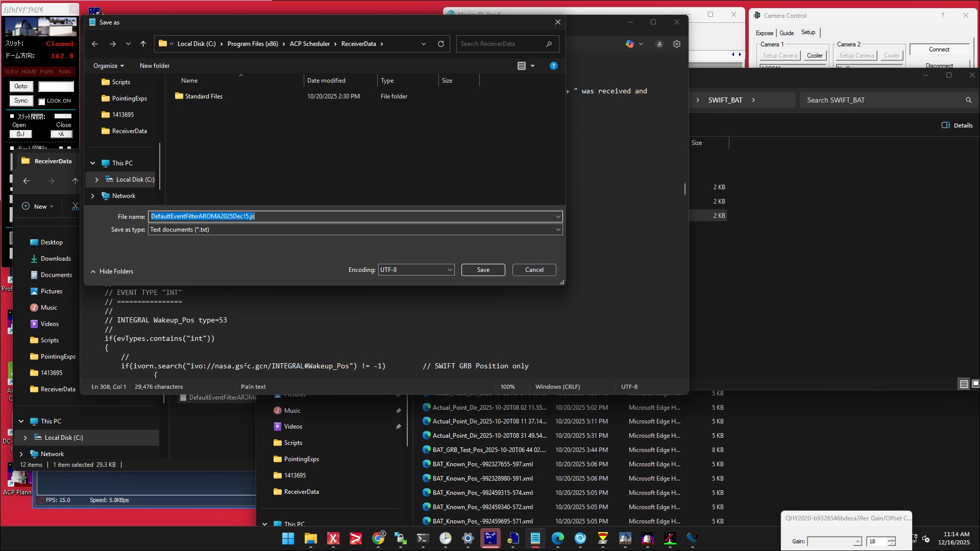Screen dimensions: 980x551
Task: Open the Encoding UTF-8 dropdown
Action: point(416,270)
